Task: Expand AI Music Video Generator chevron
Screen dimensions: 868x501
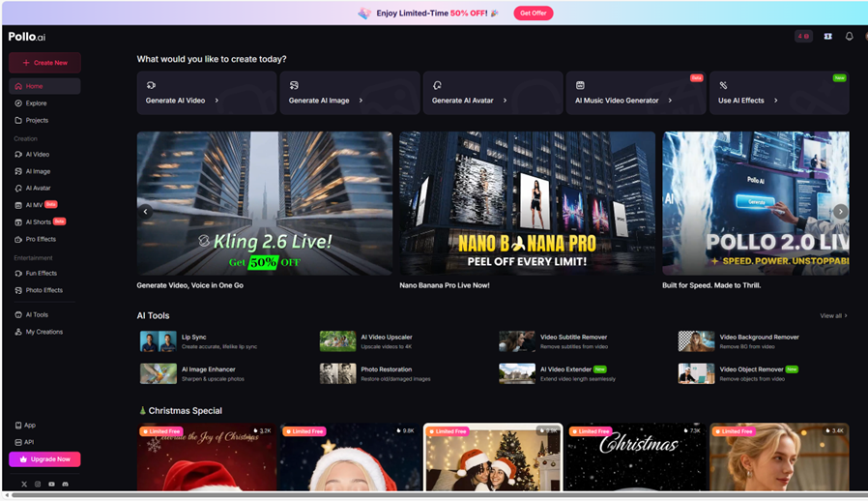Action: point(670,101)
